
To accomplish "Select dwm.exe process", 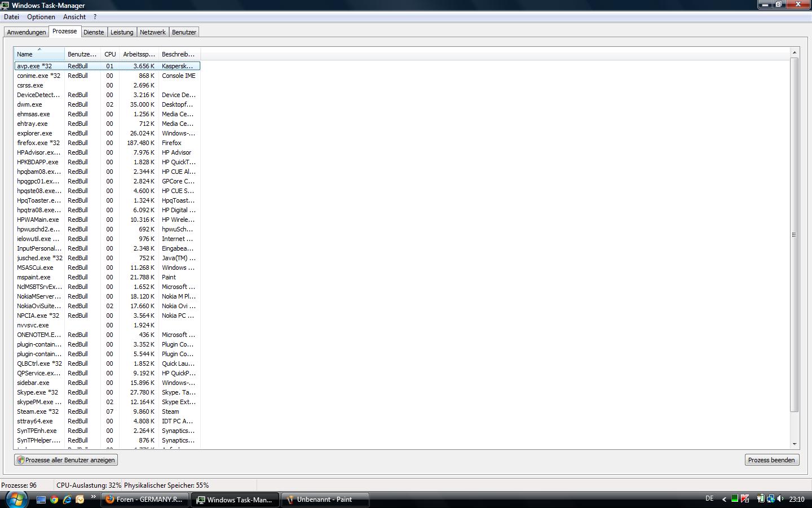I will coord(107,104).
